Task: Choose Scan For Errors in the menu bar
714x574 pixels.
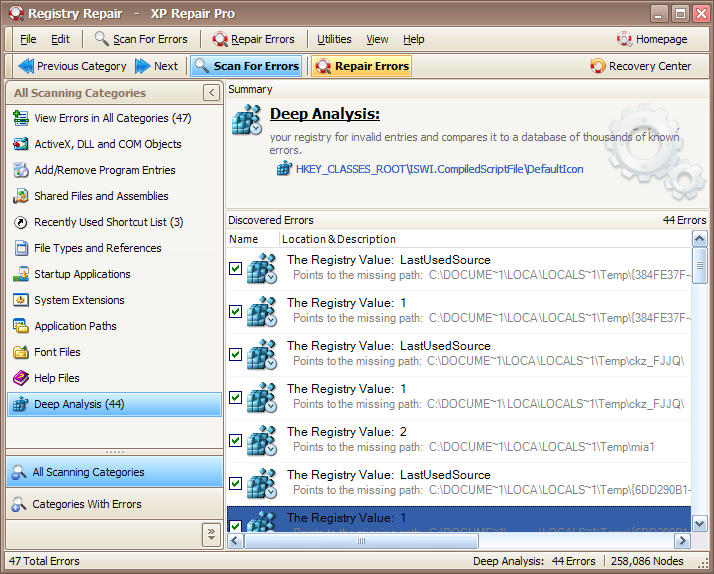Action: coord(141,39)
